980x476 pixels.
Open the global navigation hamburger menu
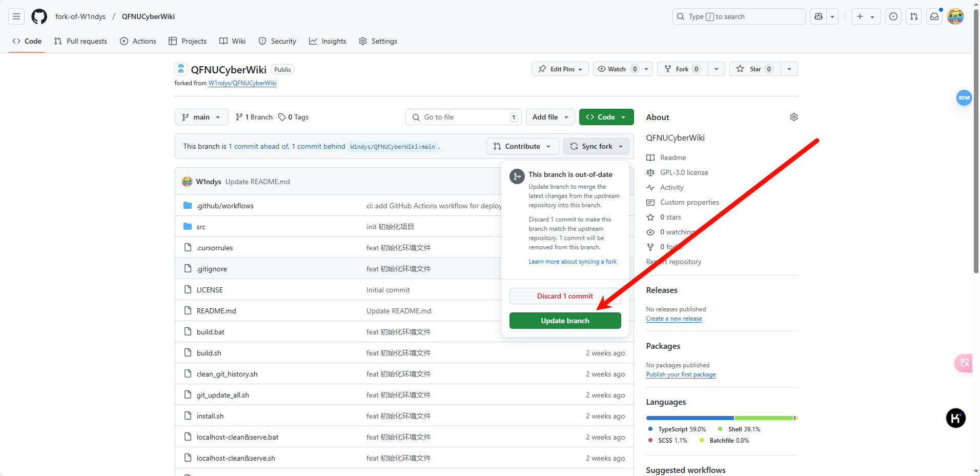(x=16, y=16)
